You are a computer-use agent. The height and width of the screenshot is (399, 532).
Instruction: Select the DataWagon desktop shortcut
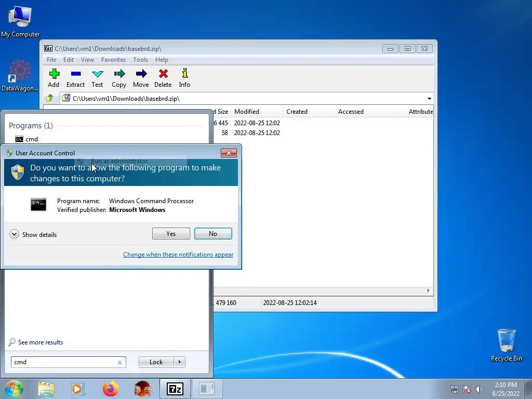click(x=20, y=75)
